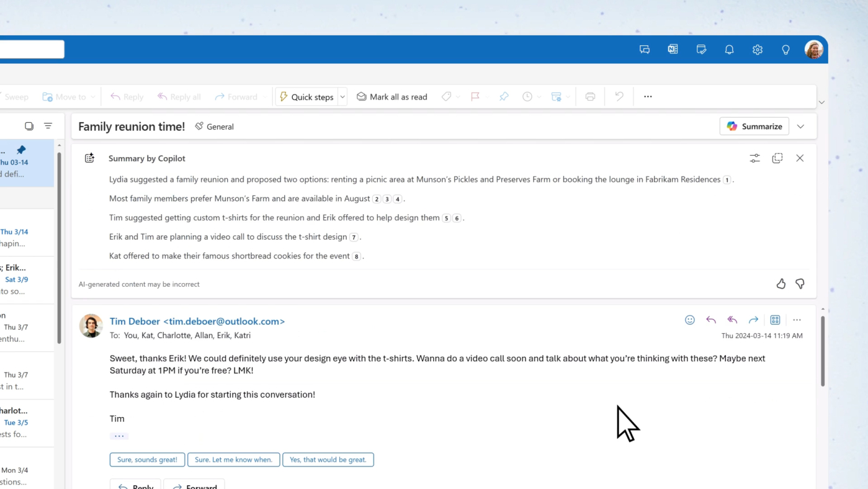
Task: Click citation 2 in the summary
Action: tap(376, 199)
